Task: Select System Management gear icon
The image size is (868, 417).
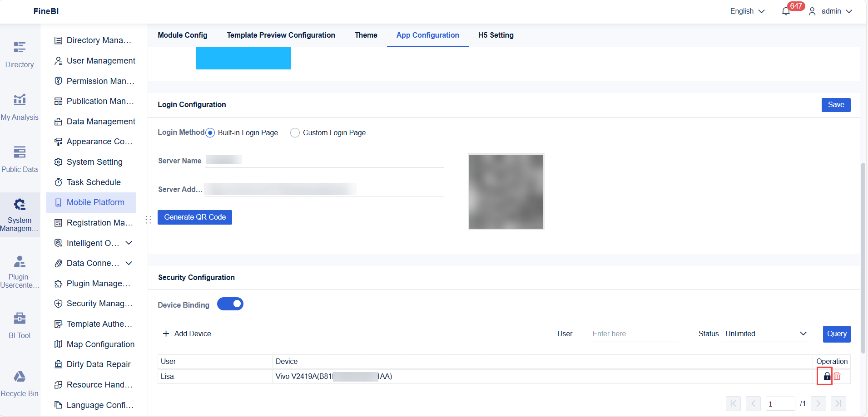Action: pos(20,205)
